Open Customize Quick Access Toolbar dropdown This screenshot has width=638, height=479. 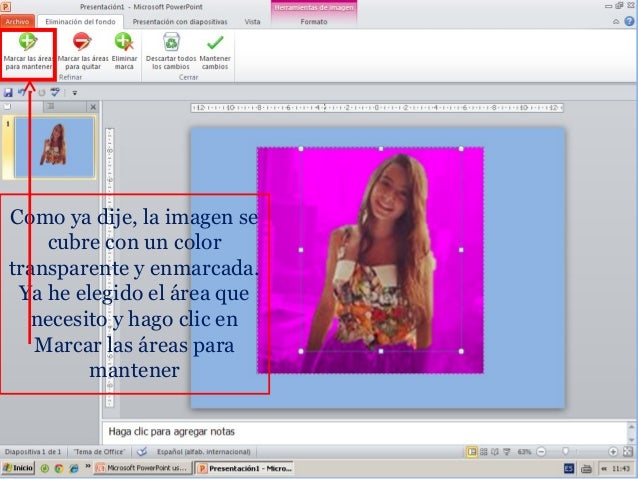point(74,92)
